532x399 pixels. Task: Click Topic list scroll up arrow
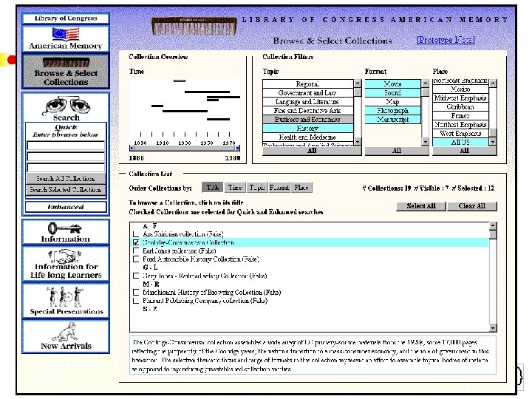tap(358, 83)
